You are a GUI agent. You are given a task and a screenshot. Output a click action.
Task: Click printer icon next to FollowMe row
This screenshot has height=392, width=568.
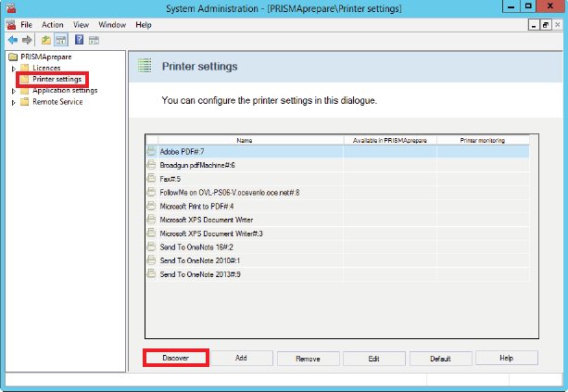pos(151,192)
